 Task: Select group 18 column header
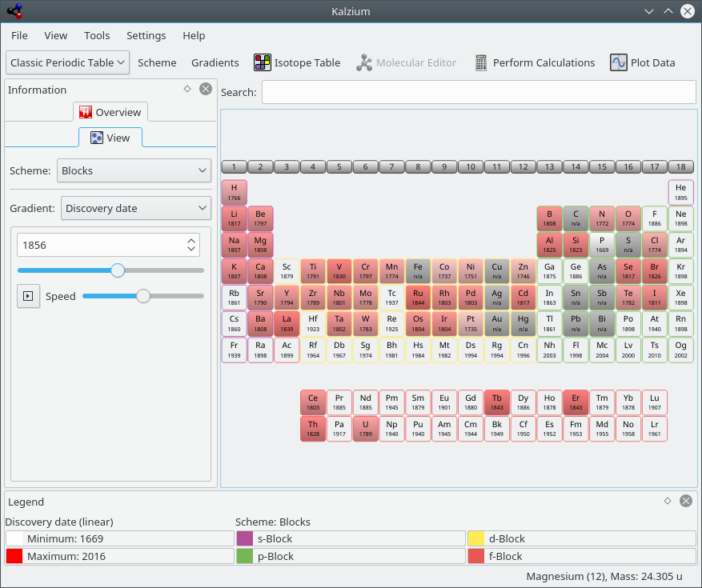[681, 167]
